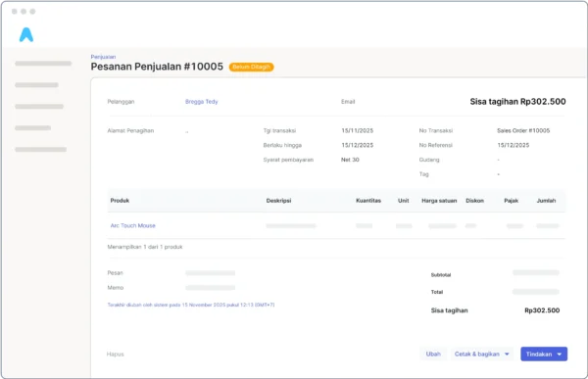Viewport: 588px width, 379px height.
Task: Open the Arc Touch Mouse product link
Action: 132,225
